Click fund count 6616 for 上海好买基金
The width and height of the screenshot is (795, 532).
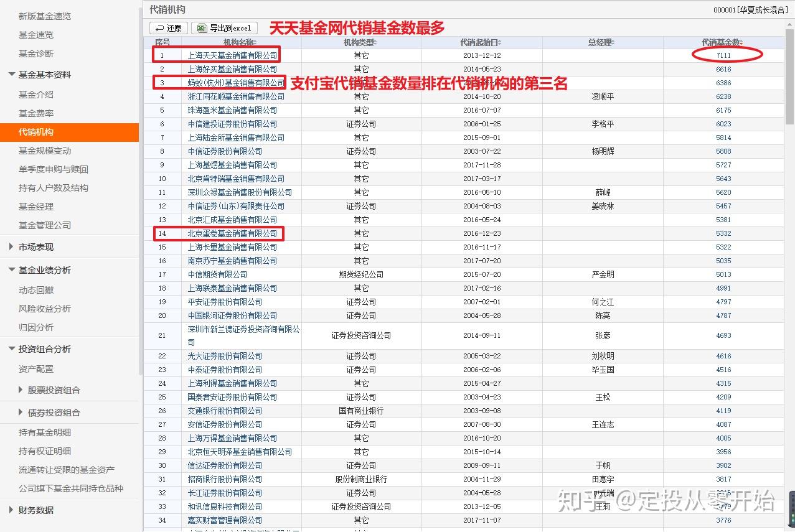pos(723,69)
